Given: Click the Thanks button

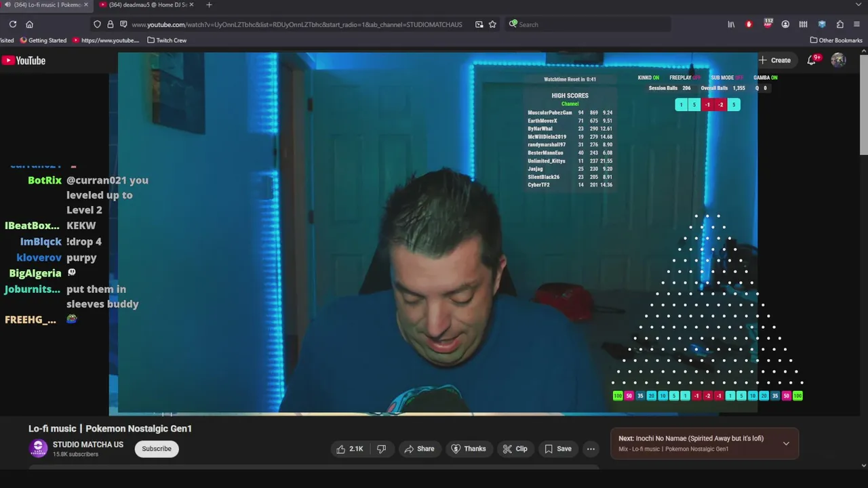Looking at the screenshot, I should (x=469, y=449).
